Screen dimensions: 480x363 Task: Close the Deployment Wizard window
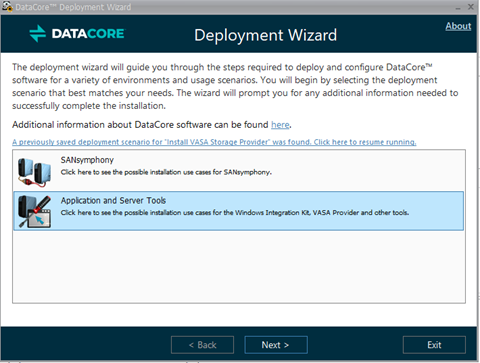point(471,7)
